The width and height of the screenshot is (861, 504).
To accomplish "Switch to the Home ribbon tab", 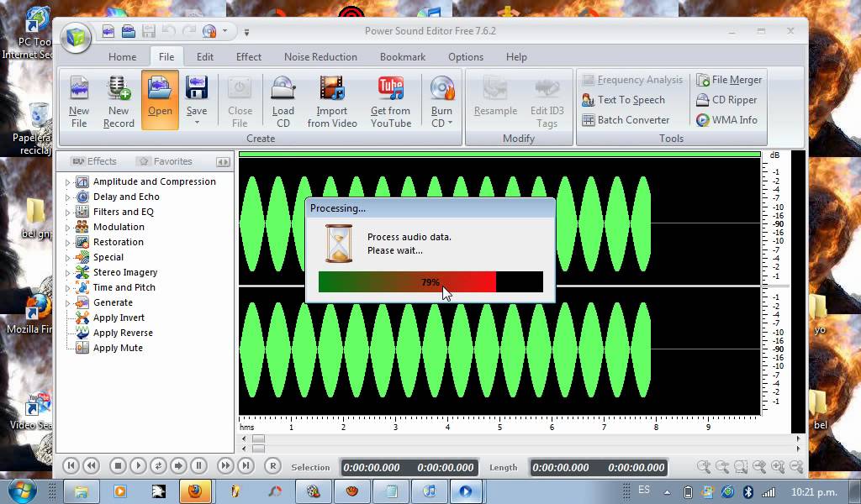I will click(x=123, y=57).
